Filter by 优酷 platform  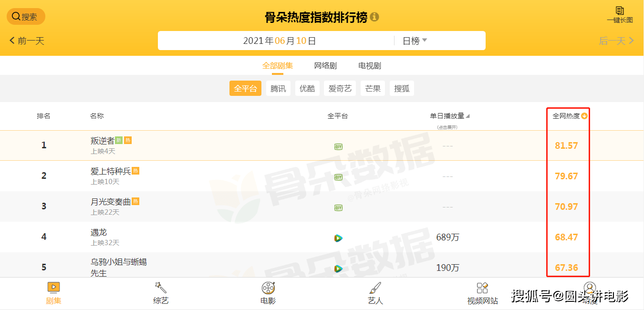coord(307,89)
